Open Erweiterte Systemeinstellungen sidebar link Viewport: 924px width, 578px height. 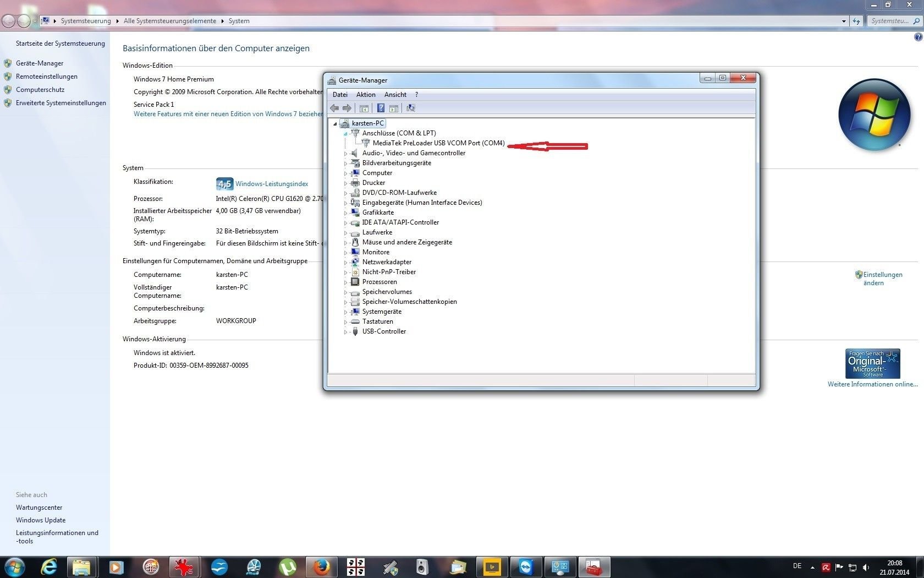click(x=61, y=103)
